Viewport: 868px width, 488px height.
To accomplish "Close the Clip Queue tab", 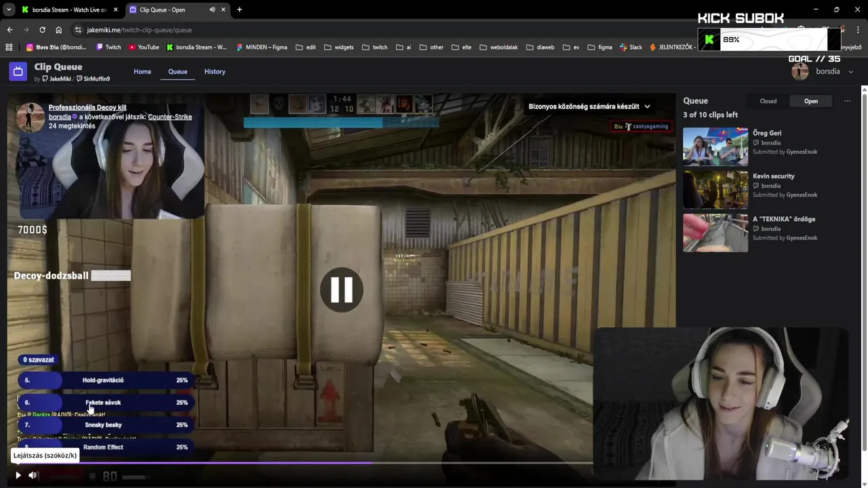I will pos(223,9).
